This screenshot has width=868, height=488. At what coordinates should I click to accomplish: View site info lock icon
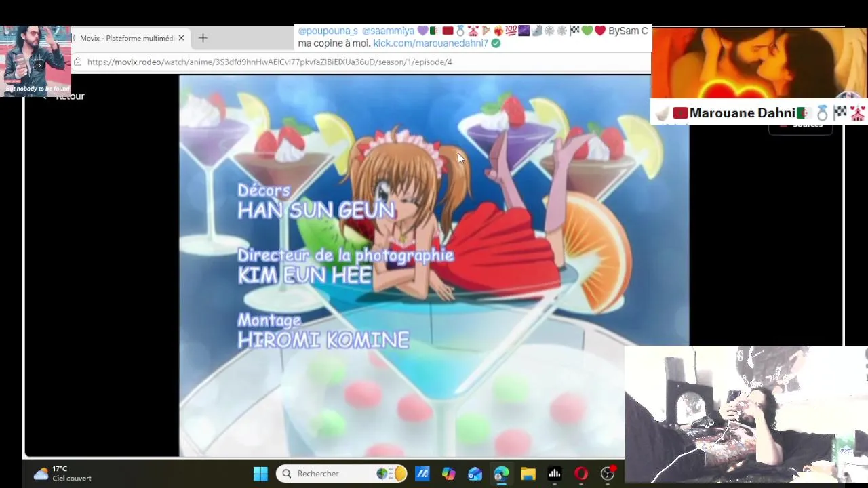(x=78, y=62)
